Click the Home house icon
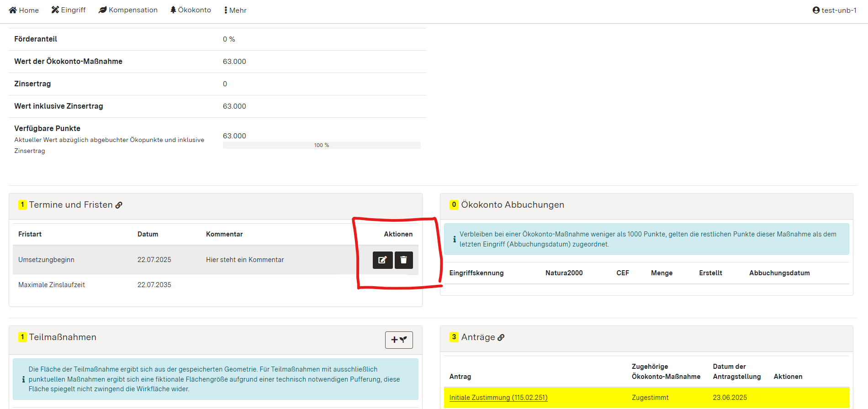Screen dimensions: 868x409 (x=13, y=10)
